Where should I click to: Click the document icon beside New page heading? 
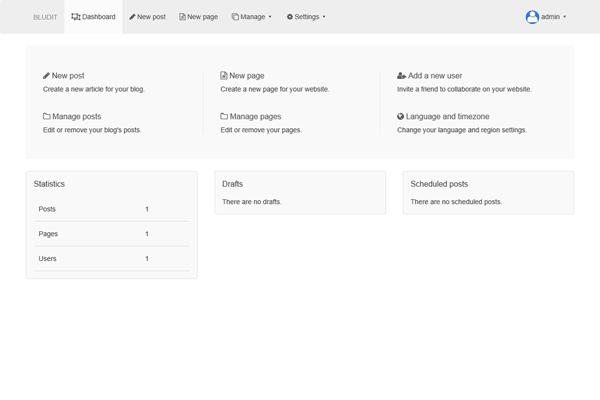tap(224, 75)
